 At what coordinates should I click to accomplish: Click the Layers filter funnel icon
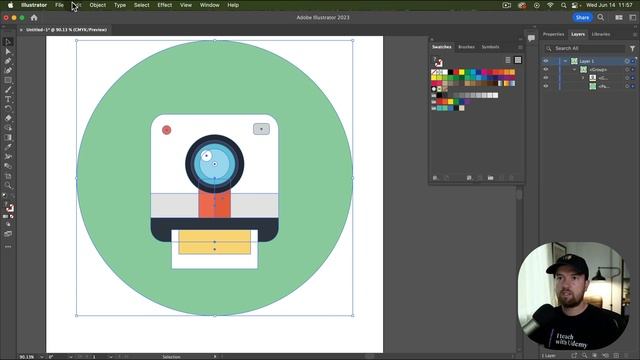(632, 49)
